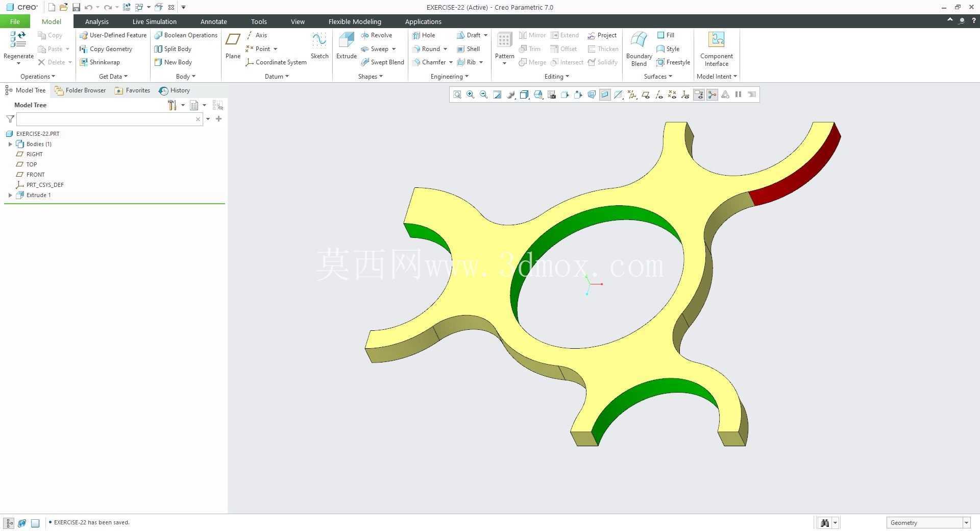
Task: Toggle pause simulation button in graphics toolbar
Action: click(x=738, y=94)
